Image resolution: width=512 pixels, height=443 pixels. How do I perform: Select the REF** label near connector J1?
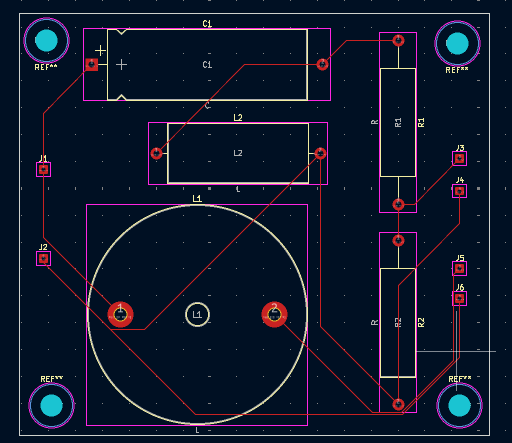(46, 67)
